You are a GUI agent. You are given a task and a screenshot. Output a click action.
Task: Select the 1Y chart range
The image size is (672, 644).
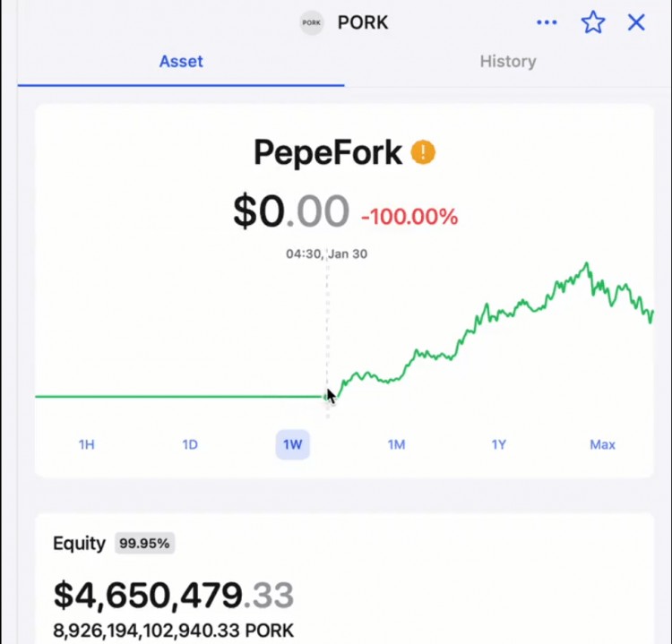coord(499,444)
